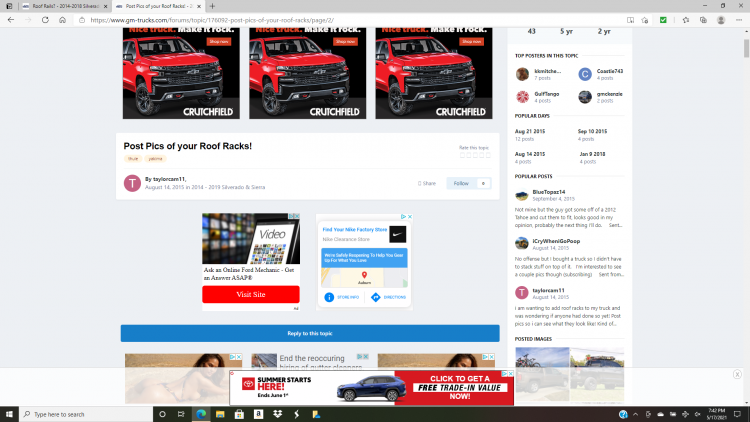Click Sep 10 2015 popular day
The width and height of the screenshot is (750, 422).
[x=592, y=131]
